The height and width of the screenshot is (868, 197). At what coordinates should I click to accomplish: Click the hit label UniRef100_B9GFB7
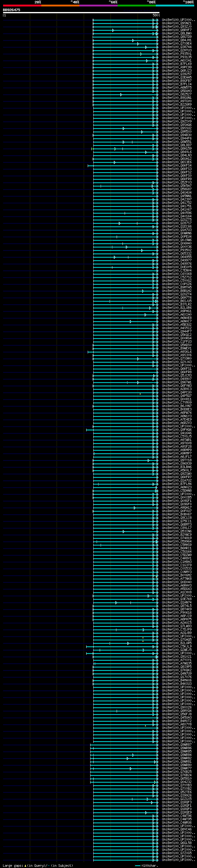tap(177, 81)
